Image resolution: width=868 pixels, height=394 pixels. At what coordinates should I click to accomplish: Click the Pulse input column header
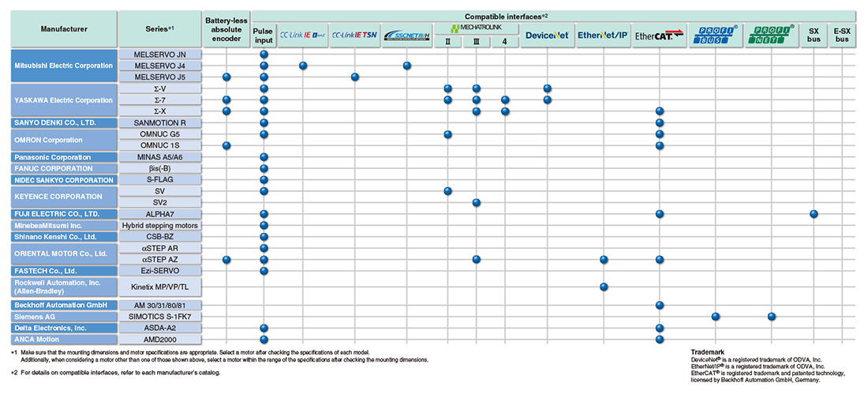pyautogui.click(x=264, y=36)
